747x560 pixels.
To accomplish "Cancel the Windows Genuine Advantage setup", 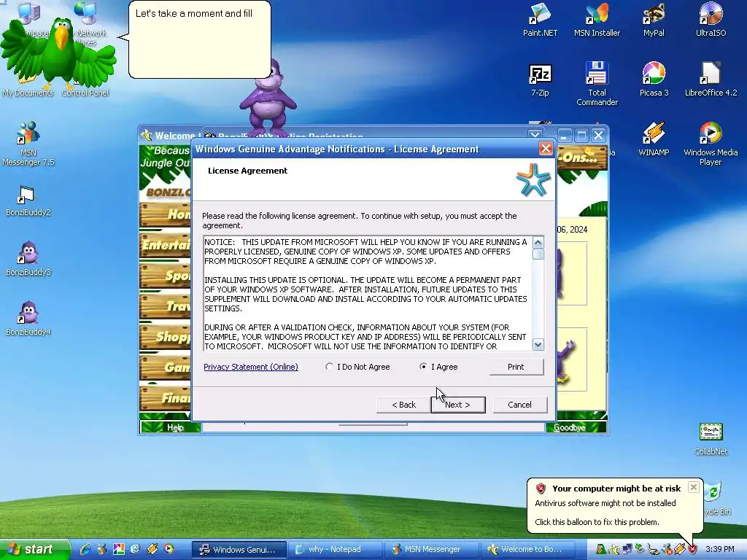I will click(x=519, y=405).
